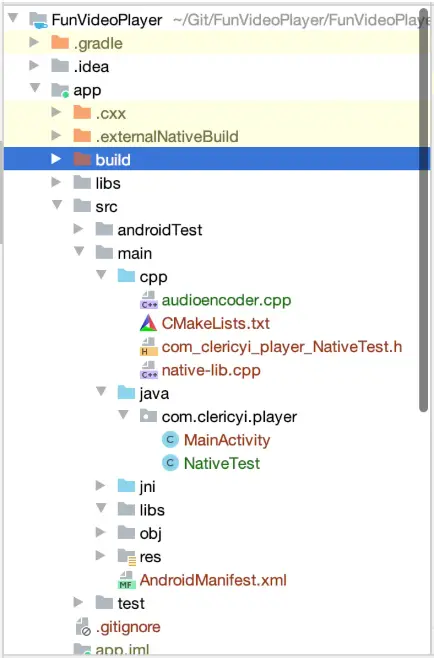Click the .gitignore file icon
Screen dimensions: 434x658
coord(83,627)
